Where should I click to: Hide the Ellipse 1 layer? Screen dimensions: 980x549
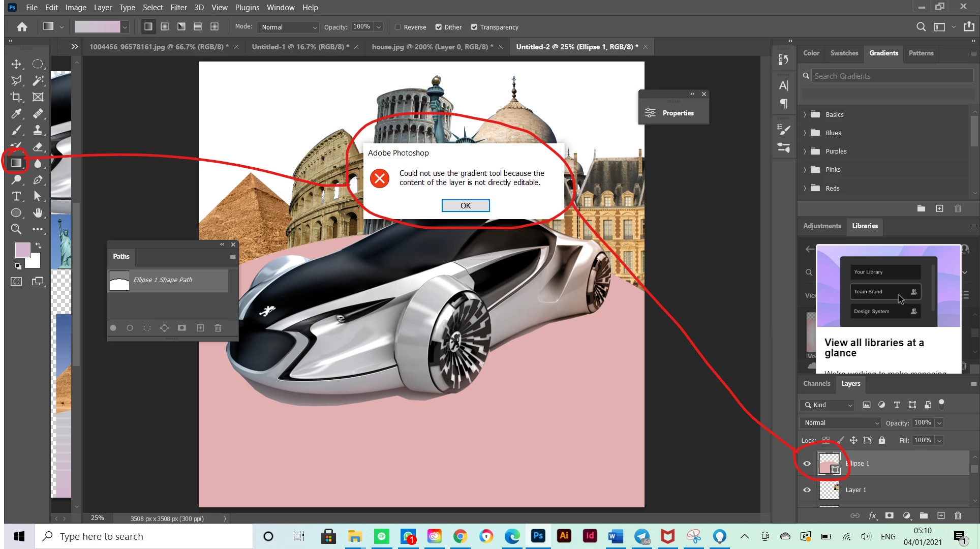[807, 463]
